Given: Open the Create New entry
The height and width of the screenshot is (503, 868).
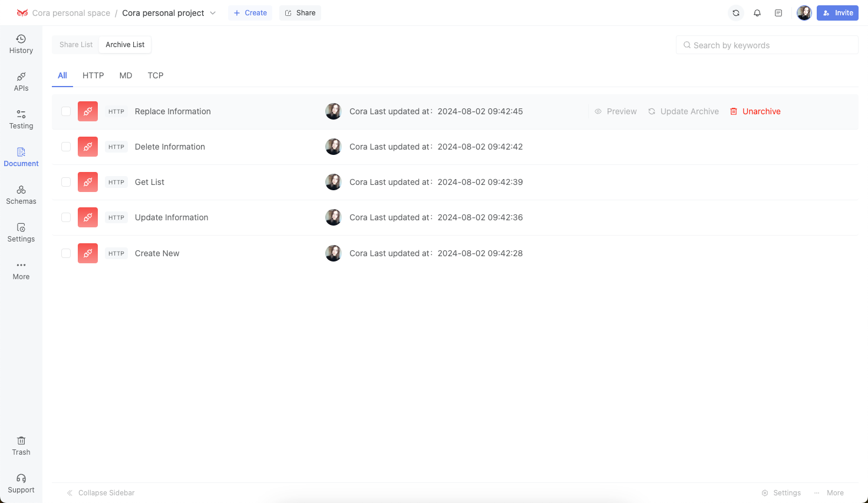Looking at the screenshot, I should coord(157,253).
